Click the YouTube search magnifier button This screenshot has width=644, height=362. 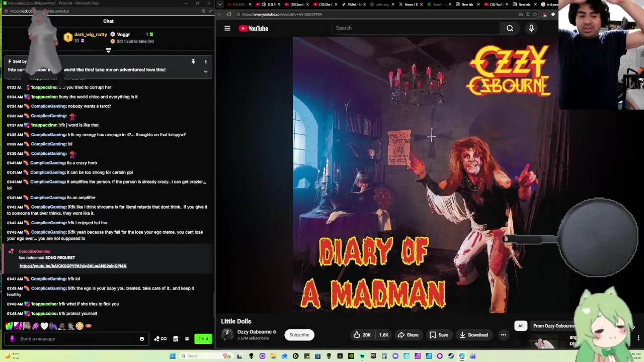coord(510,28)
